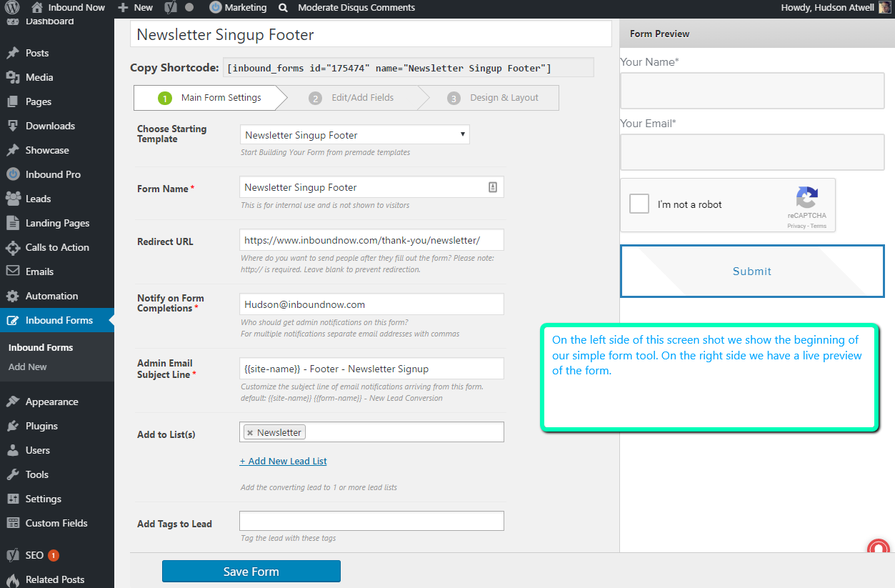The width and height of the screenshot is (895, 588).
Task: Switch to the Design & Layout step
Action: click(x=493, y=98)
